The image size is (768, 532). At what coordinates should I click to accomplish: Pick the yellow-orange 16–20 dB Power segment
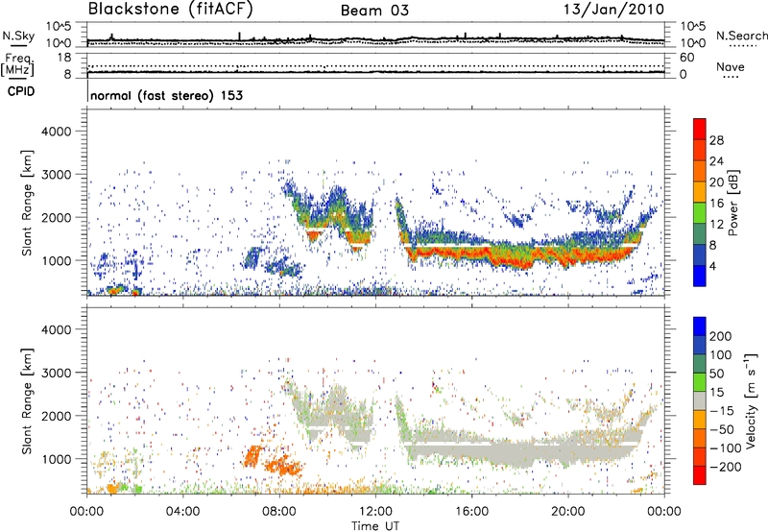[x=700, y=192]
